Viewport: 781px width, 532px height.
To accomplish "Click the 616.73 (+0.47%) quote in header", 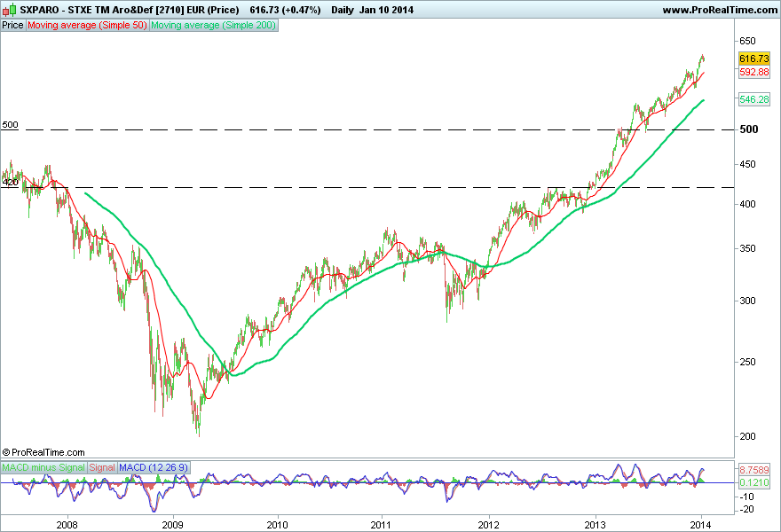I will (285, 10).
